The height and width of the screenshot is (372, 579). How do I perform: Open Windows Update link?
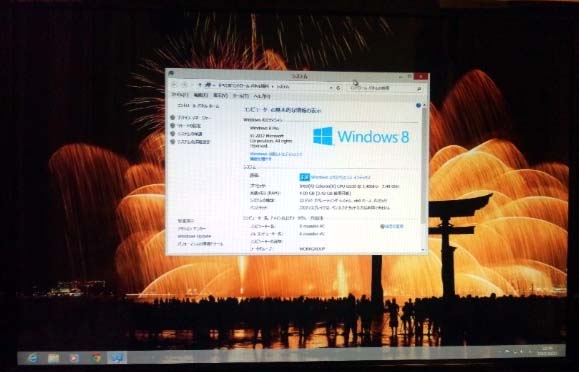tap(194, 236)
